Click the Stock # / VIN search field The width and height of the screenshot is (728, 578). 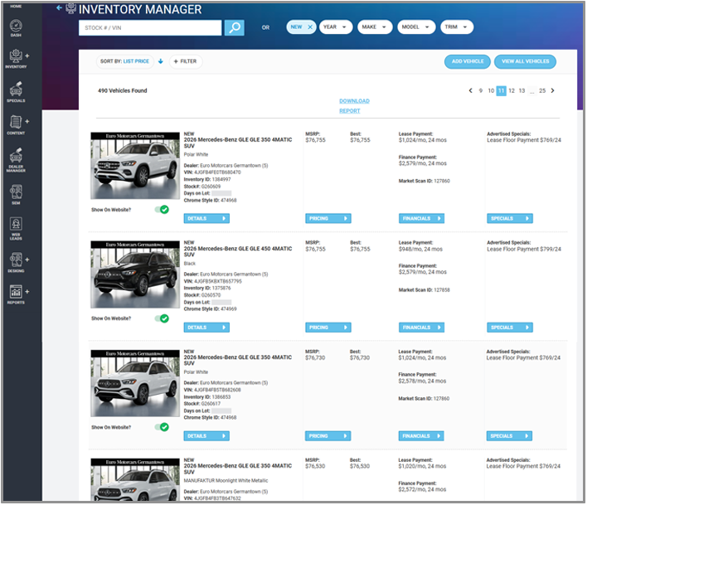(x=150, y=28)
